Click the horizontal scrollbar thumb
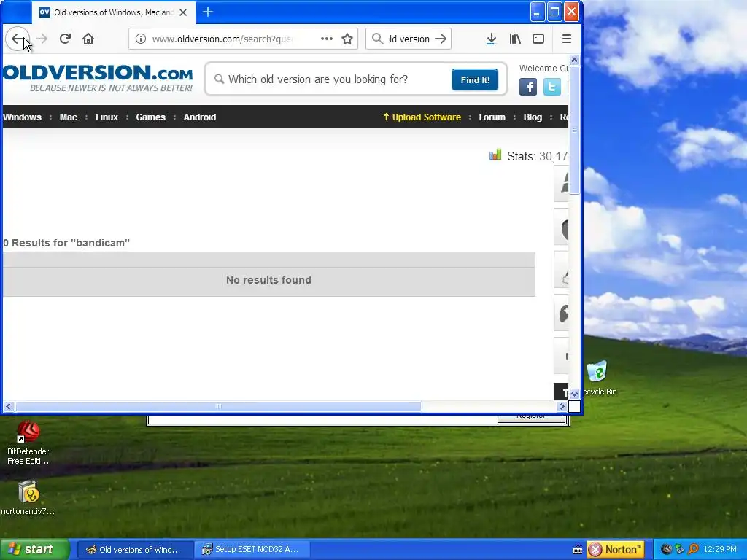Screen dimensions: 747x560 pos(218,407)
